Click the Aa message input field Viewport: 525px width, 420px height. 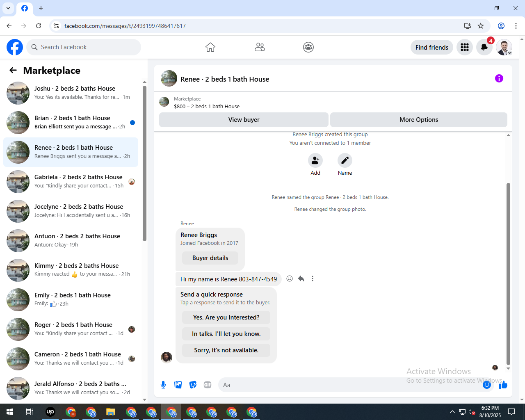click(x=351, y=385)
